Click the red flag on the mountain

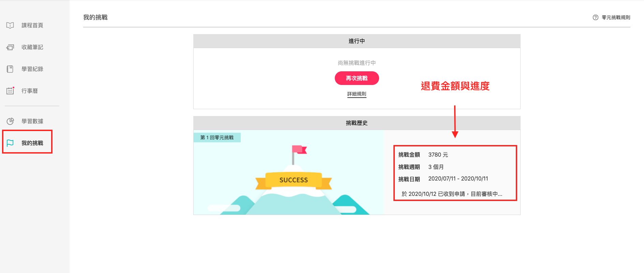pyautogui.click(x=299, y=150)
